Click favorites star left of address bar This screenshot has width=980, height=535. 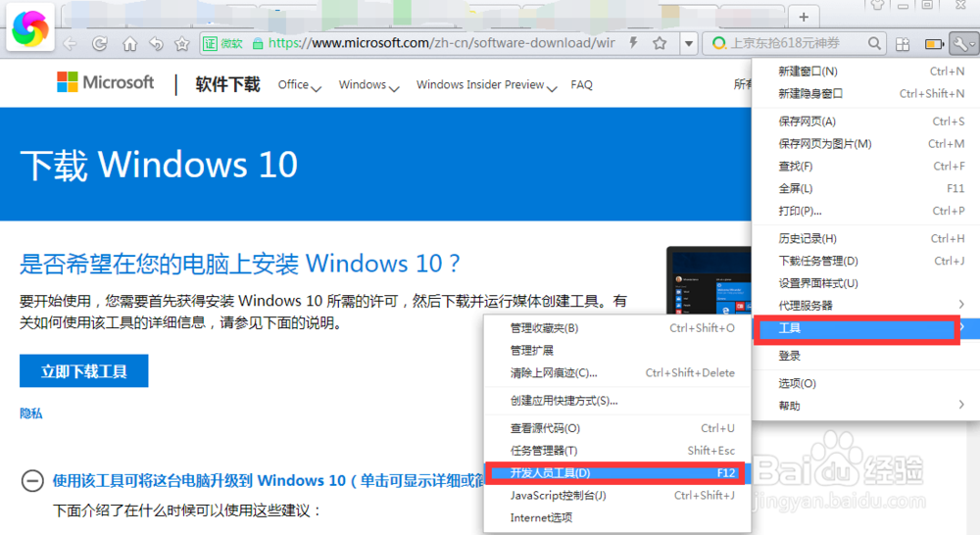click(182, 44)
